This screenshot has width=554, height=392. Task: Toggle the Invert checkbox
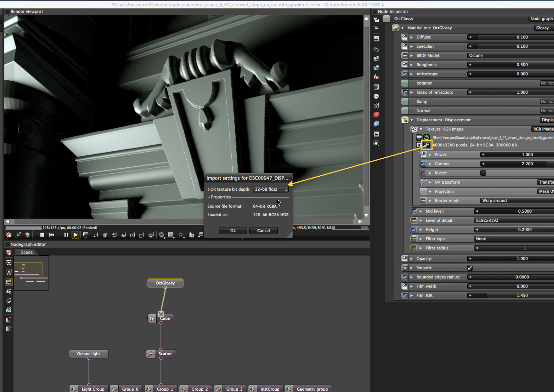483,173
